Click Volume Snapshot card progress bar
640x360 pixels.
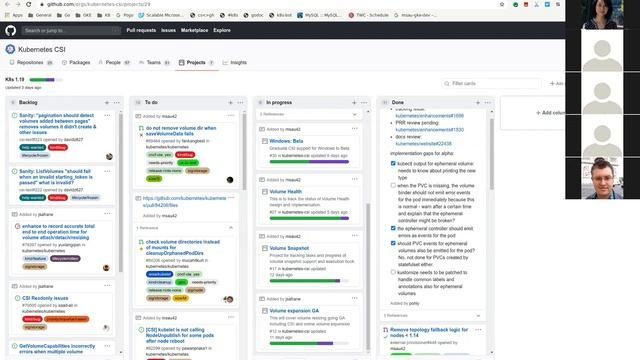pos(309,281)
